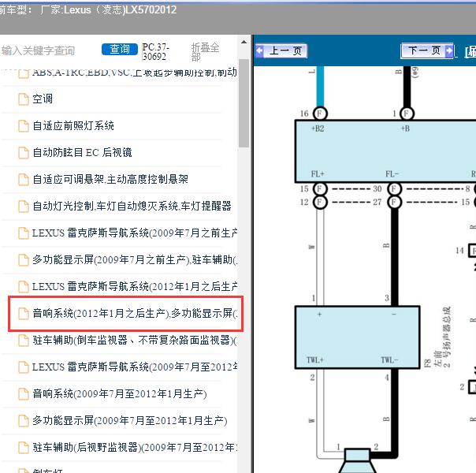This screenshot has height=473, width=476.
Task: Click the left arrow icon on 上一页
Action: [x=260, y=50]
